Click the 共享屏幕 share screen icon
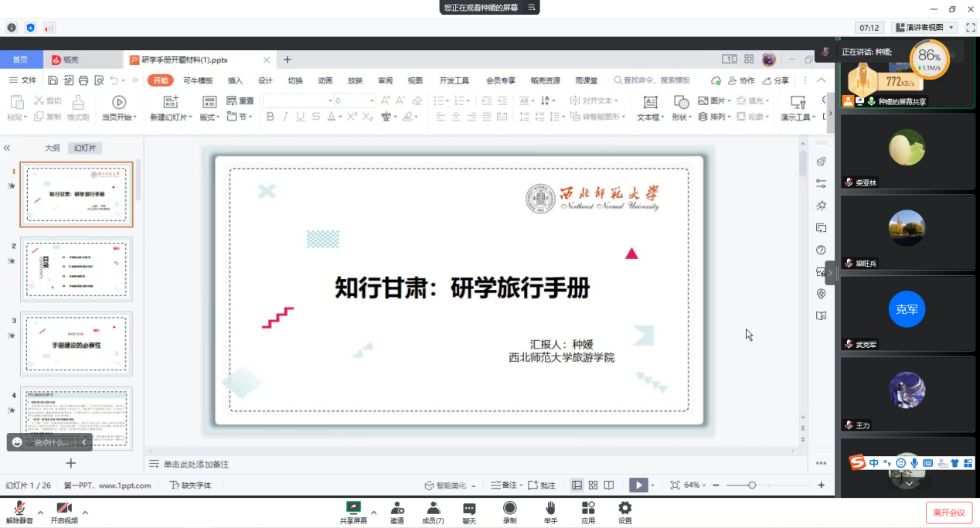 coord(353,508)
